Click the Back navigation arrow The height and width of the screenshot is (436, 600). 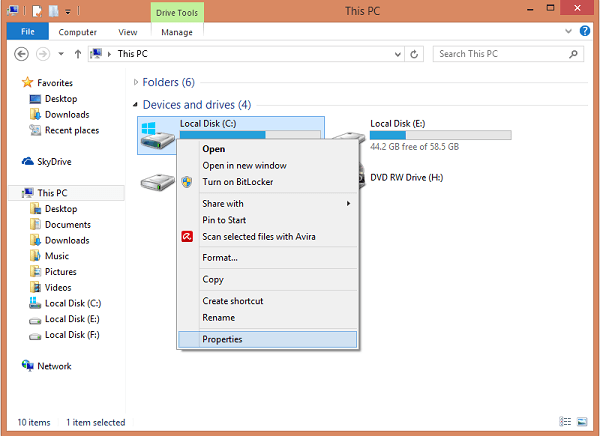point(21,54)
